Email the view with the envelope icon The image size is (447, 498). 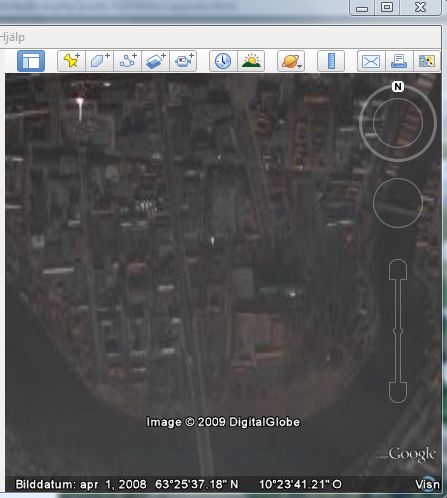pos(371,61)
